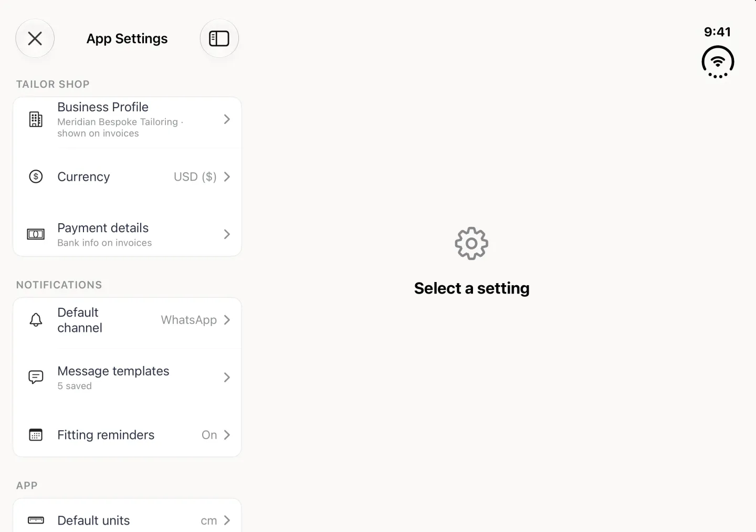Screen dimensions: 756x532
Task: Click the Business Profile building icon
Action: (36, 119)
